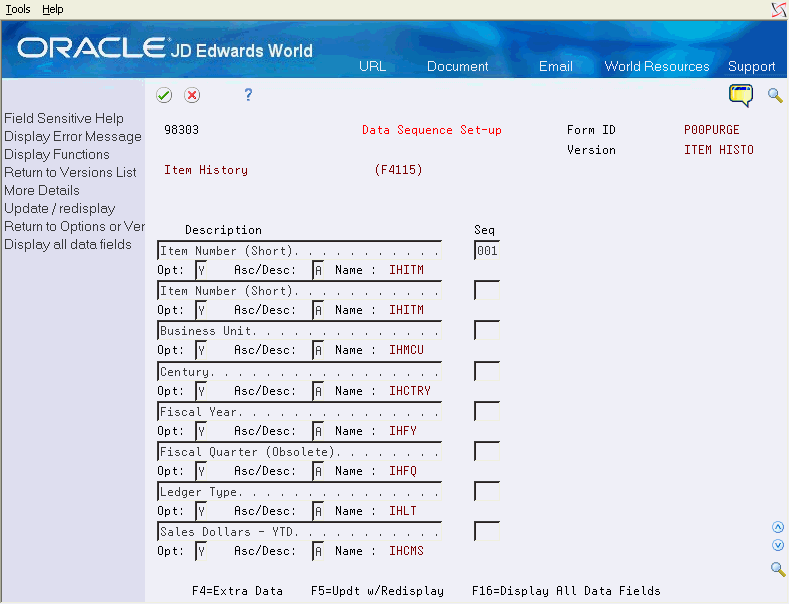
Task: Open the Email header link
Action: (x=556, y=66)
